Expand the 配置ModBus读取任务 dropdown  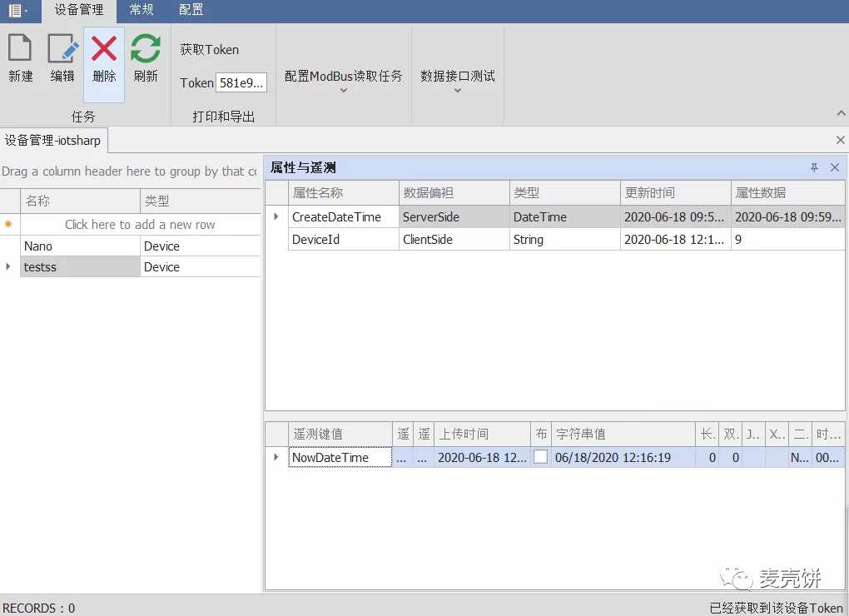click(343, 91)
